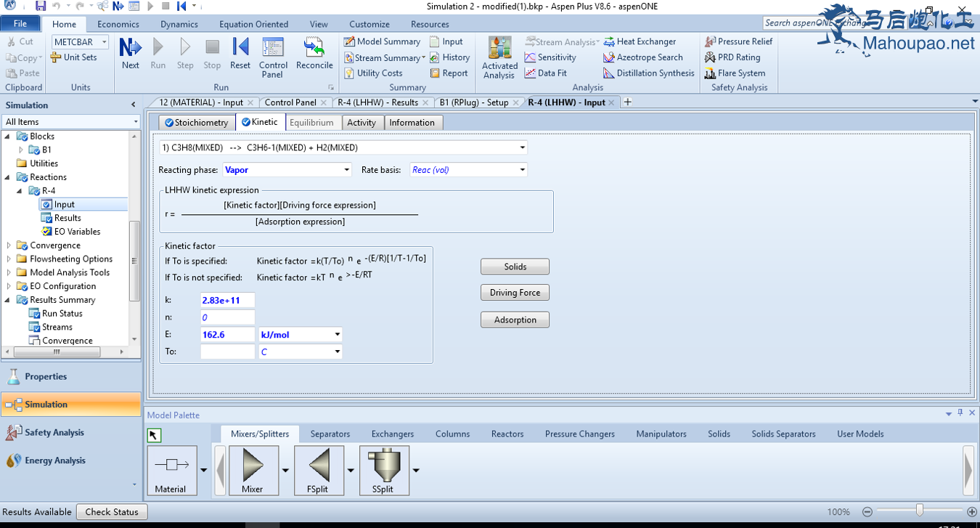Click the Solids button
Image resolution: width=980 pixels, height=528 pixels.
(x=515, y=267)
